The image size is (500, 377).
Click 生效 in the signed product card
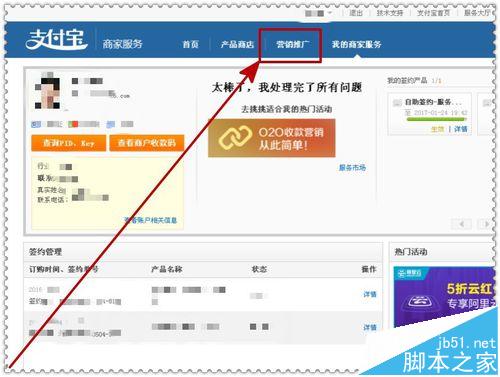tap(438, 129)
